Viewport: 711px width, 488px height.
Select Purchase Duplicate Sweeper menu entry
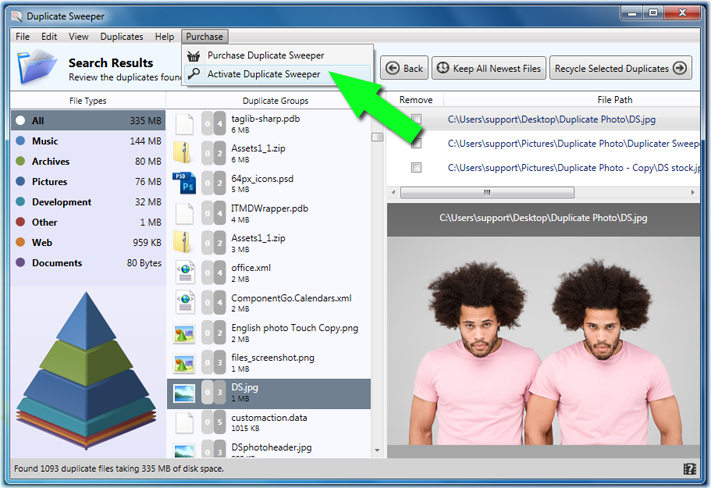265,56
